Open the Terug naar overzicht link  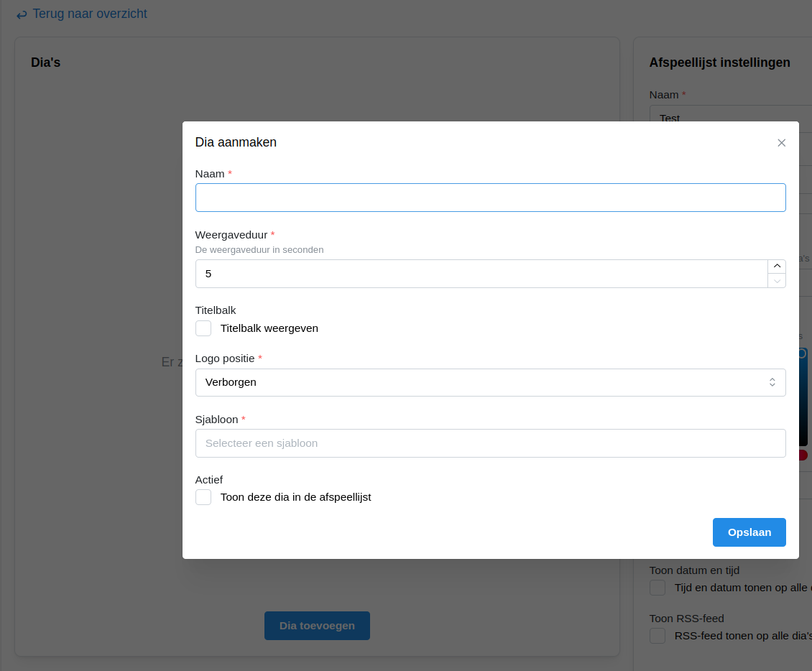pyautogui.click(x=90, y=14)
